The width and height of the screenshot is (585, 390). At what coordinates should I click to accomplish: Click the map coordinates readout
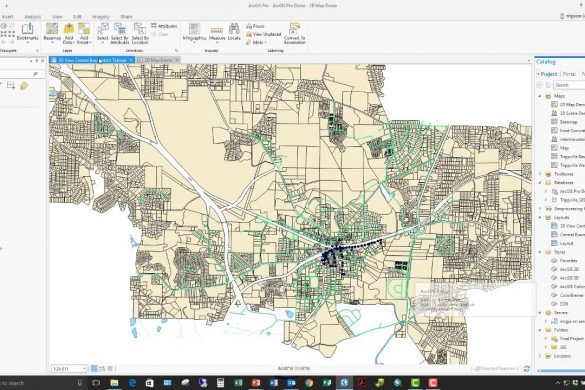click(x=294, y=369)
